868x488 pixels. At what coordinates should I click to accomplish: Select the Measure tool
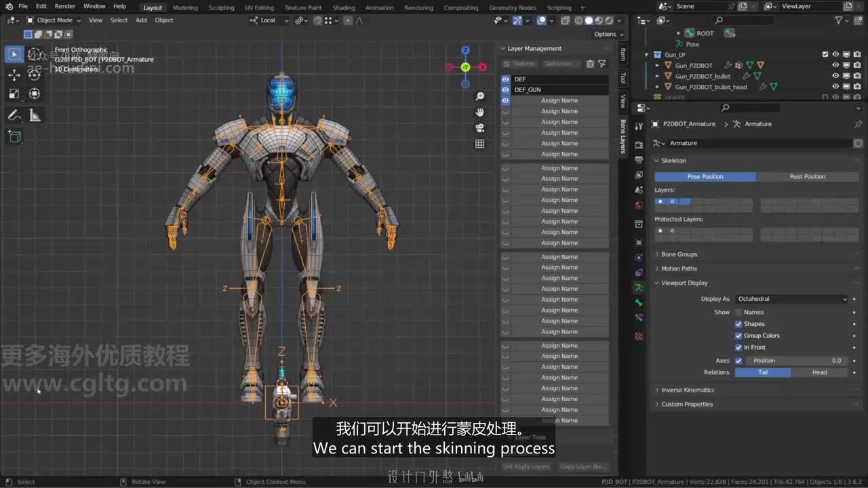coord(35,116)
